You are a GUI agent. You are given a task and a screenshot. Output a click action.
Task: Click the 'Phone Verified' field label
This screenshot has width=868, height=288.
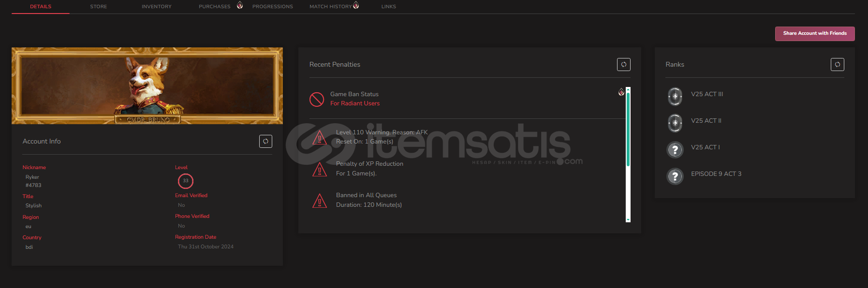click(192, 216)
